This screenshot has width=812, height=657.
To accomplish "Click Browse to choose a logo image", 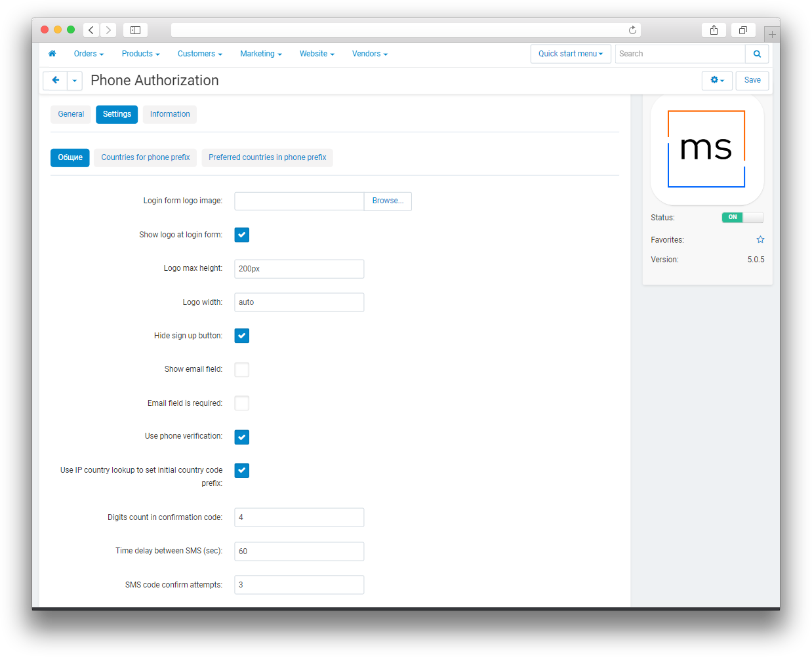I will click(388, 201).
